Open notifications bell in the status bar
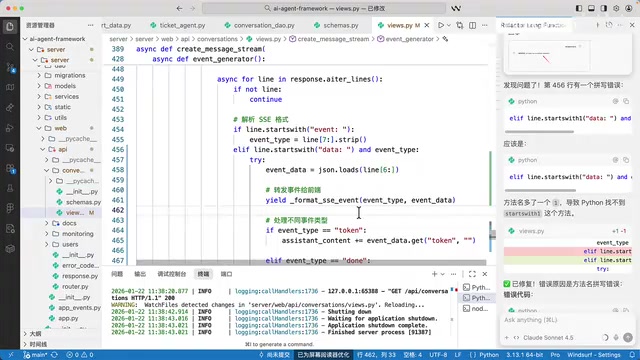The image size is (640, 360). point(632,355)
